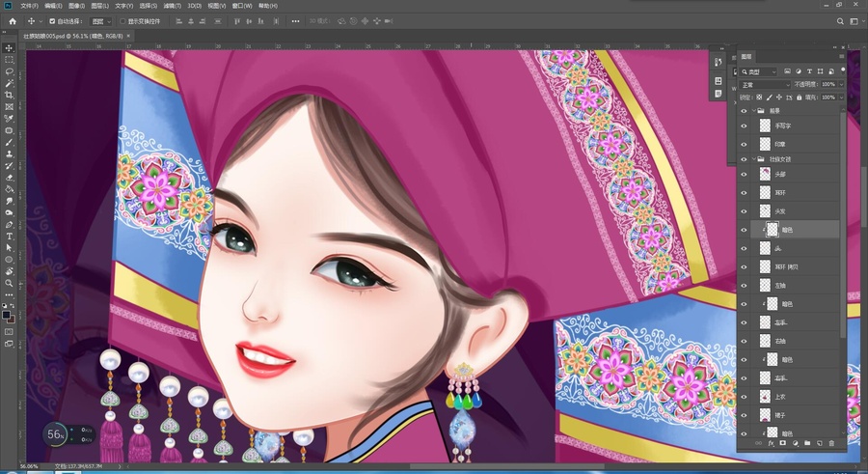Select the Ellipse shape tool
Viewport: 868px width, 474px height.
pos(9,260)
